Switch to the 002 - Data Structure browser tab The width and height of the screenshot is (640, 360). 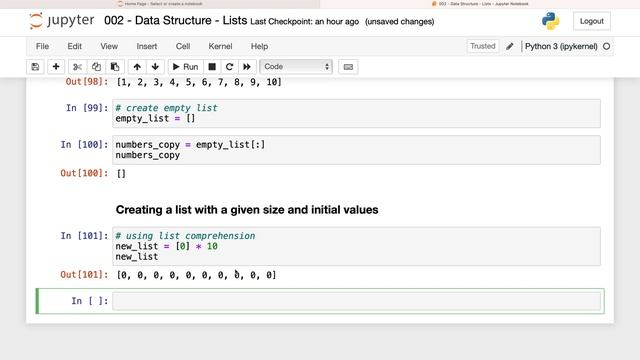pos(480,4)
